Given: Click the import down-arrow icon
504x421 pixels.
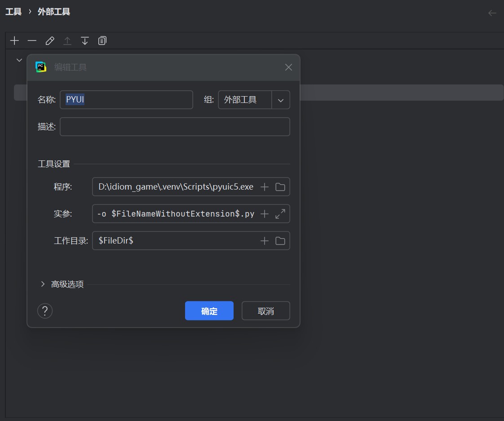Looking at the screenshot, I should (x=85, y=40).
